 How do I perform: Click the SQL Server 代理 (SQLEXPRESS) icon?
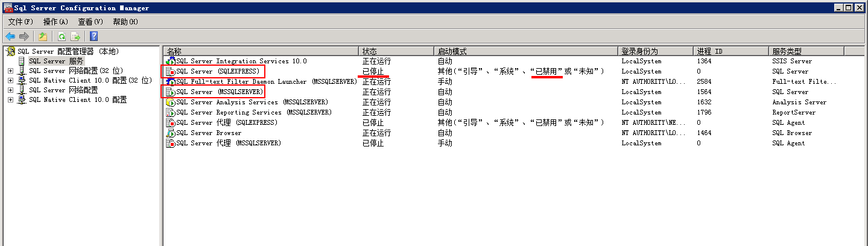tap(170, 122)
